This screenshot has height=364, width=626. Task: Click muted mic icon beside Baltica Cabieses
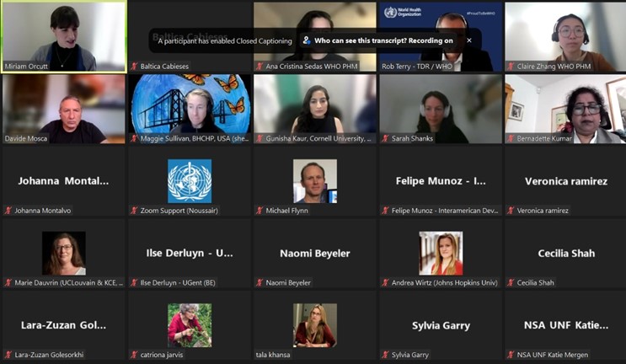[134, 67]
